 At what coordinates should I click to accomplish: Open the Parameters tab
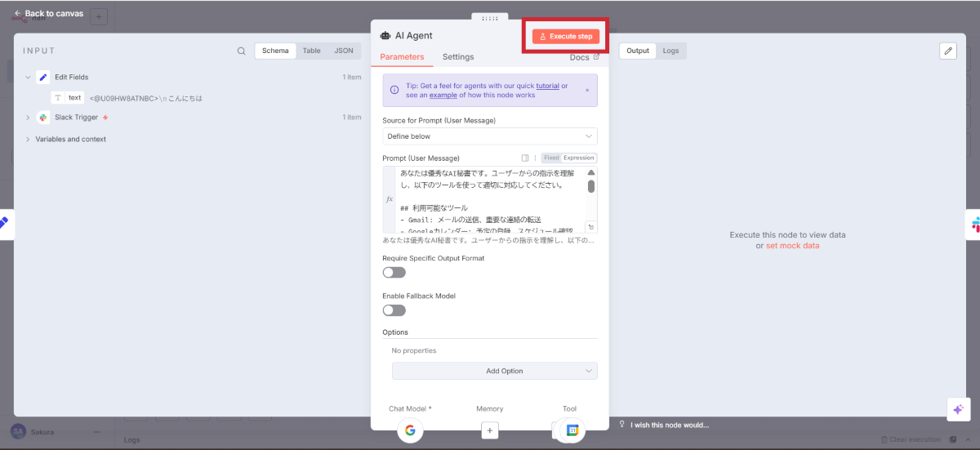(402, 57)
